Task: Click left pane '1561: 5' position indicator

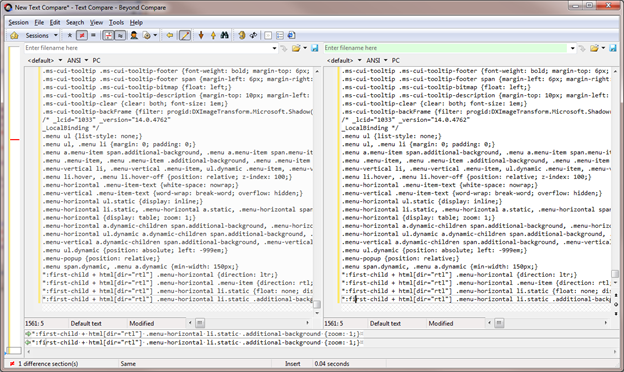Action: tap(35, 323)
